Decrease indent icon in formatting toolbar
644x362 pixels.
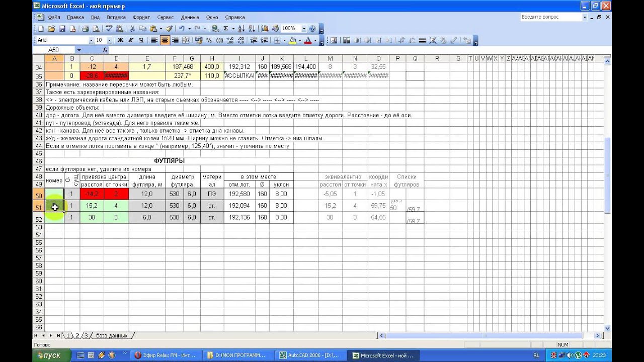click(253, 40)
